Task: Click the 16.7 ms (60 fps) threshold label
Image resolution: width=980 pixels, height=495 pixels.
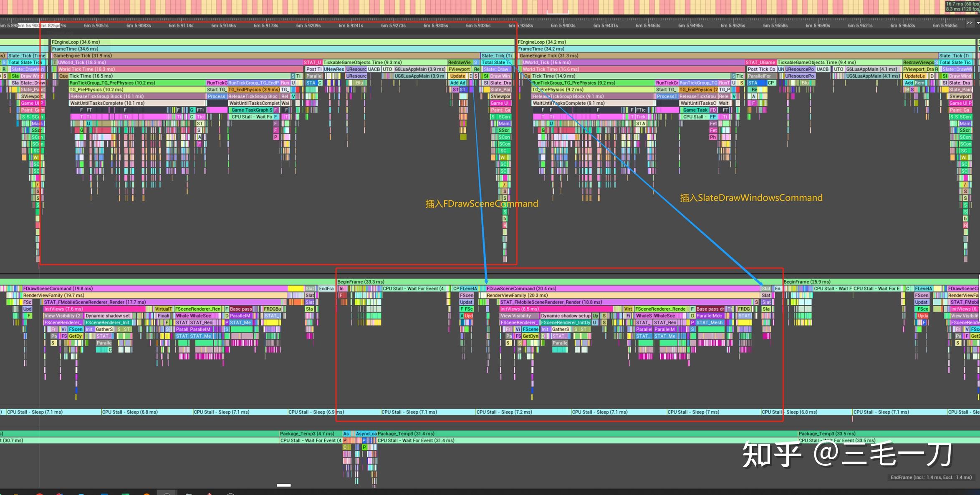Action: click(962, 4)
